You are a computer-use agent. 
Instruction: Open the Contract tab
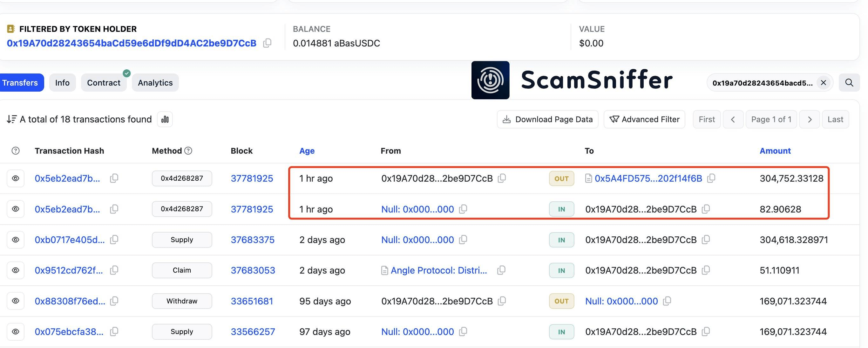click(104, 83)
